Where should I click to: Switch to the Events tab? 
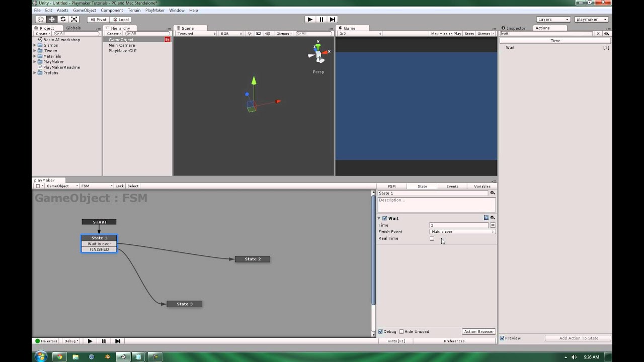(452, 186)
